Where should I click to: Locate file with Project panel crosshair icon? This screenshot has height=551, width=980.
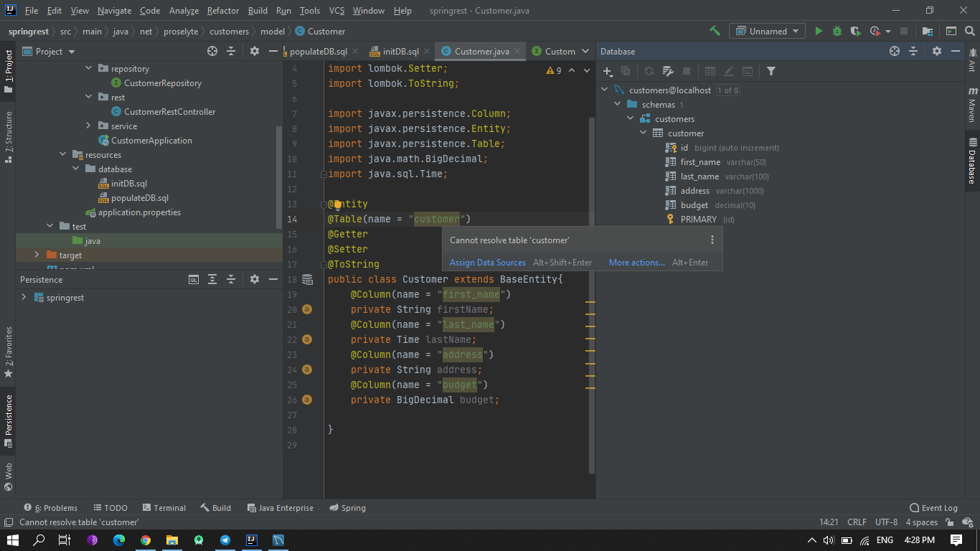pyautogui.click(x=212, y=51)
